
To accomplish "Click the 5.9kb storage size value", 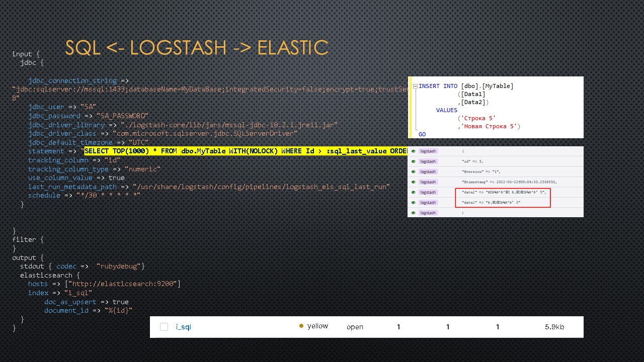I will pos(554,327).
